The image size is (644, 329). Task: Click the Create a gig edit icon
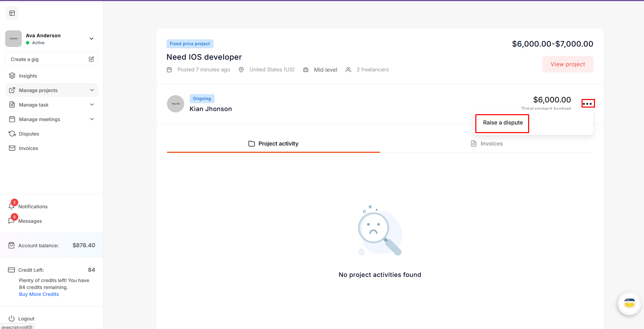pyautogui.click(x=91, y=59)
